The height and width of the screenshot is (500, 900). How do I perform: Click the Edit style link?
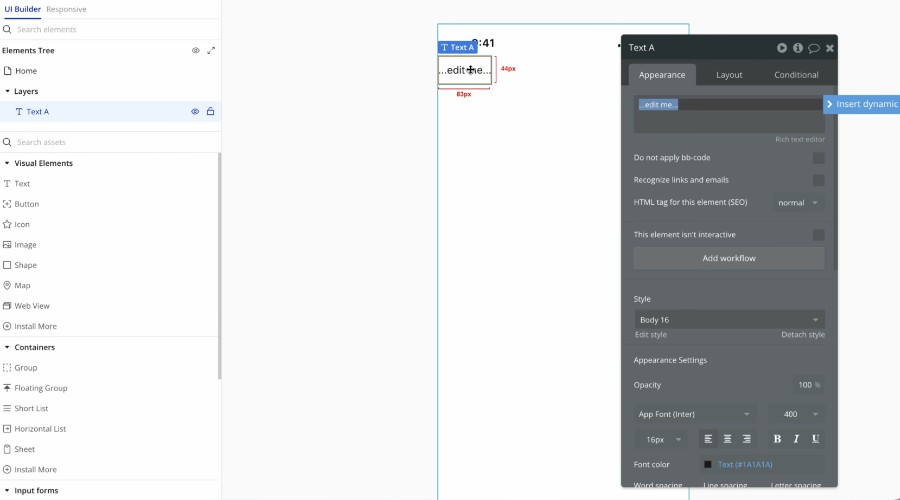pyautogui.click(x=650, y=335)
